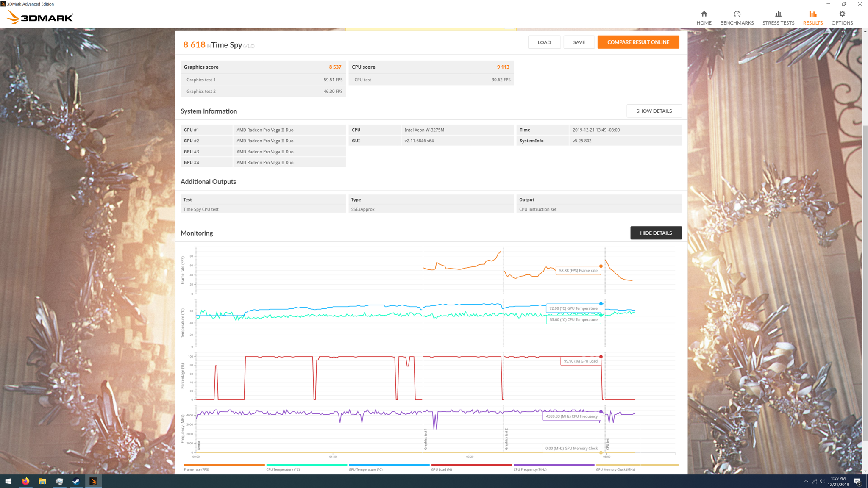Image resolution: width=868 pixels, height=488 pixels.
Task: Go to Benchmarks section
Action: point(737,18)
